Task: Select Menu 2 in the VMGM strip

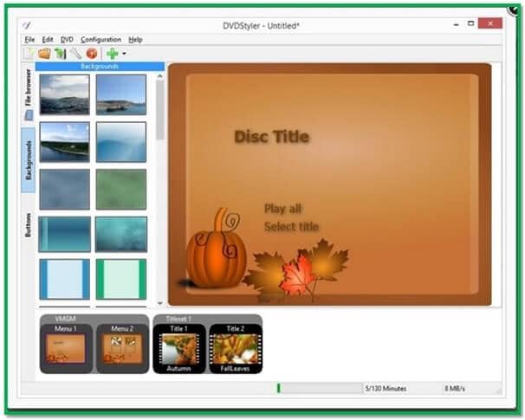Action: tap(122, 348)
